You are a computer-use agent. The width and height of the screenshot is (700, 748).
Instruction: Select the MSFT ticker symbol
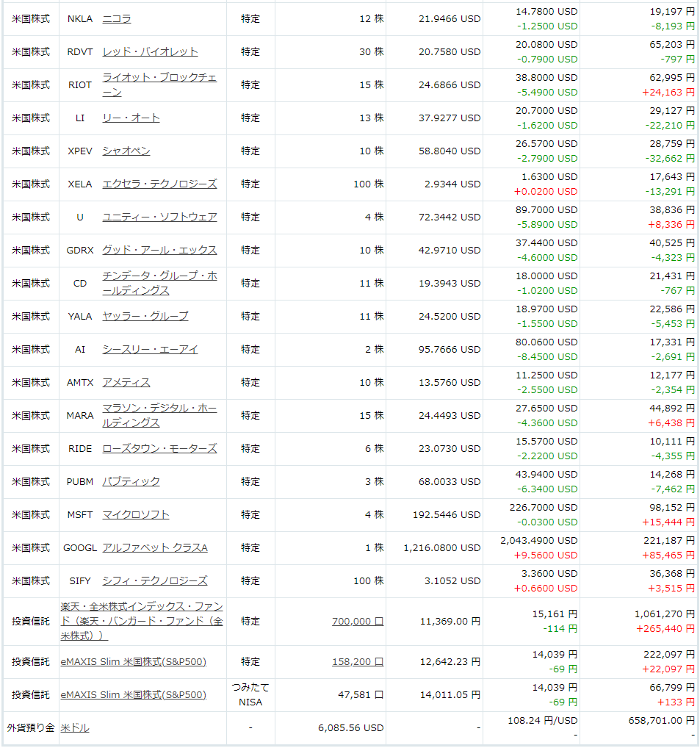point(79,515)
